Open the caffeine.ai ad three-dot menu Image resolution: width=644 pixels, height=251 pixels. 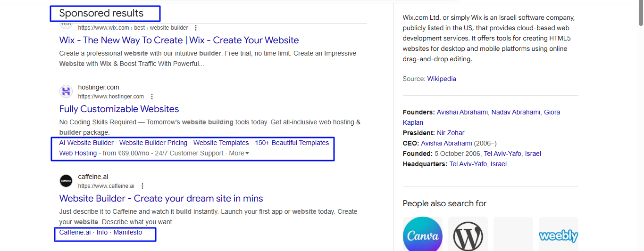(x=142, y=186)
